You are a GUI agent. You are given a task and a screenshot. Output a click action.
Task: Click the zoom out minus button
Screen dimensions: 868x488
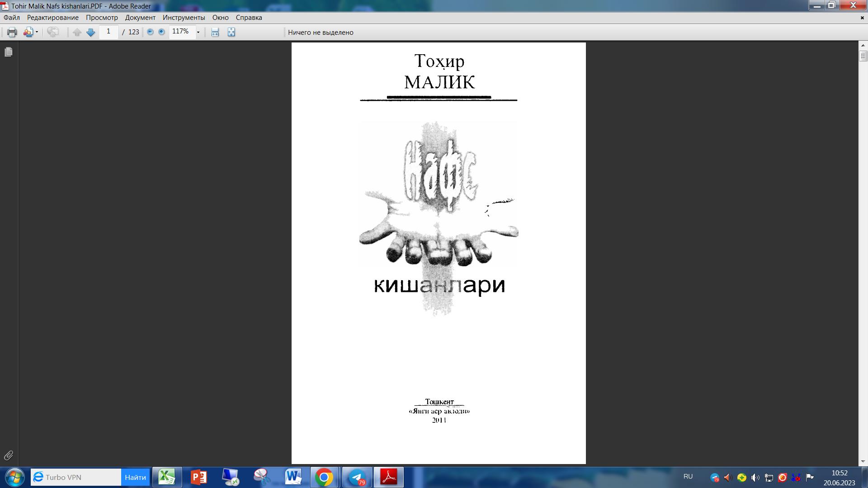[150, 32]
